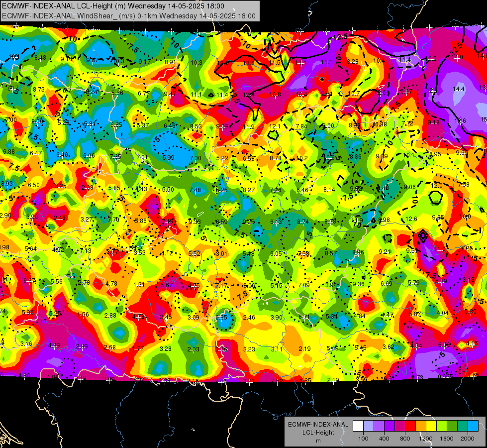Select the sky blue legend swatch

473,426
